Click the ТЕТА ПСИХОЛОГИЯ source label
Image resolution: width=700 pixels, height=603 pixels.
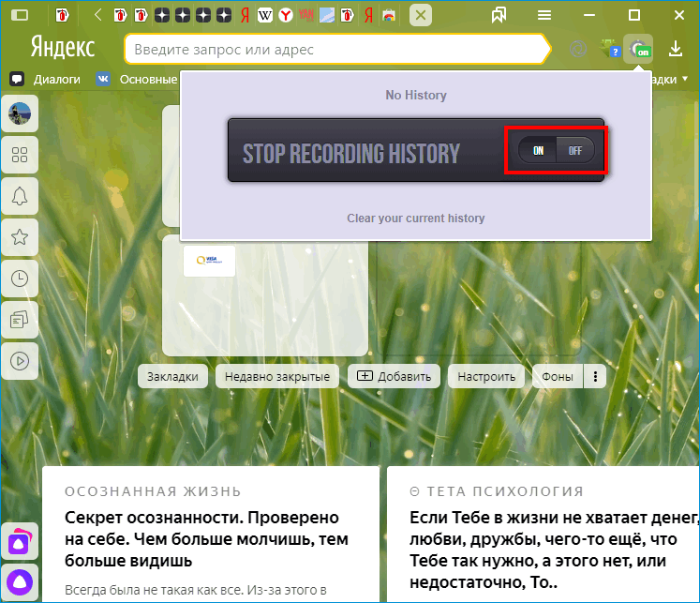pos(497,491)
